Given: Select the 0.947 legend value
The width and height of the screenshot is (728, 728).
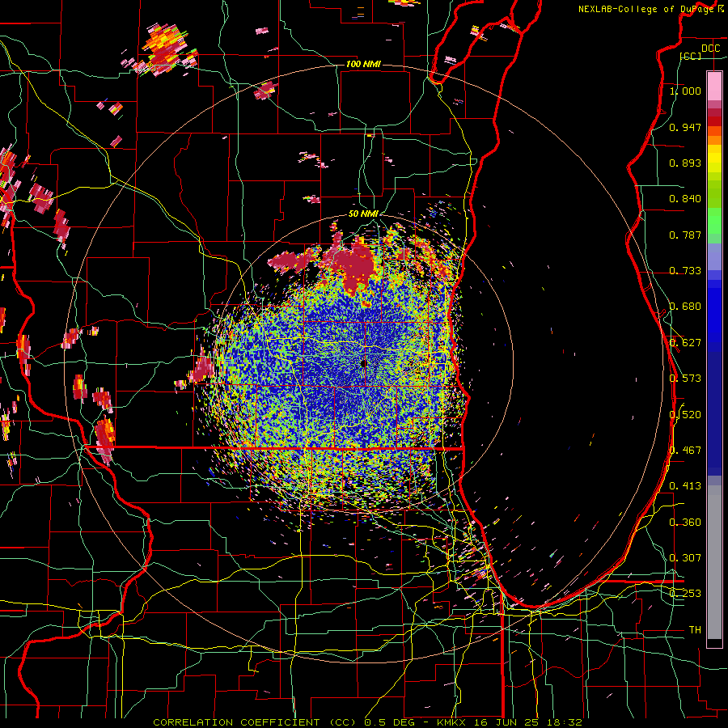Looking at the screenshot, I should [x=685, y=127].
